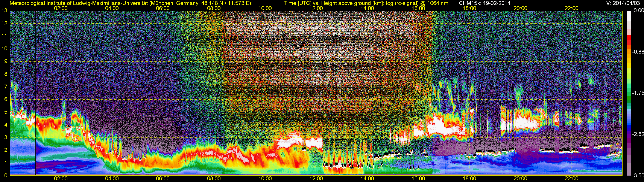Click the 16:00 label on the upper time axis
The width and height of the screenshot is (644, 182).
click(x=418, y=8)
